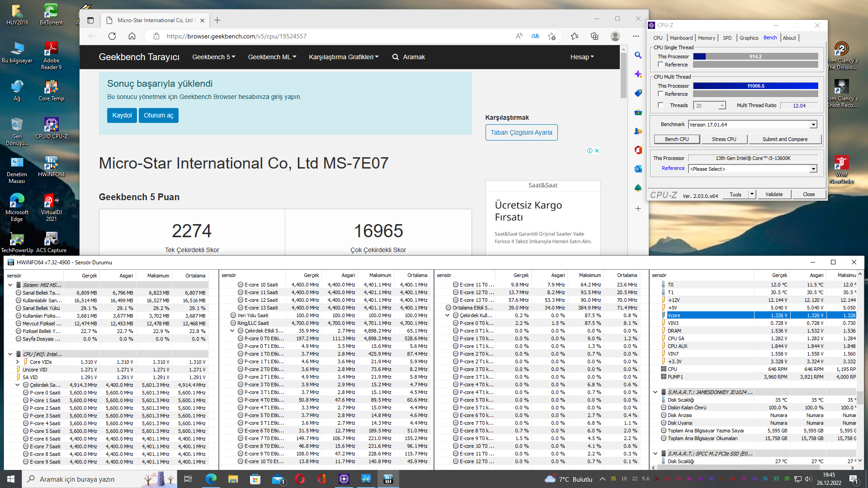
Task: Open Geekbench ML menu
Action: 272,57
